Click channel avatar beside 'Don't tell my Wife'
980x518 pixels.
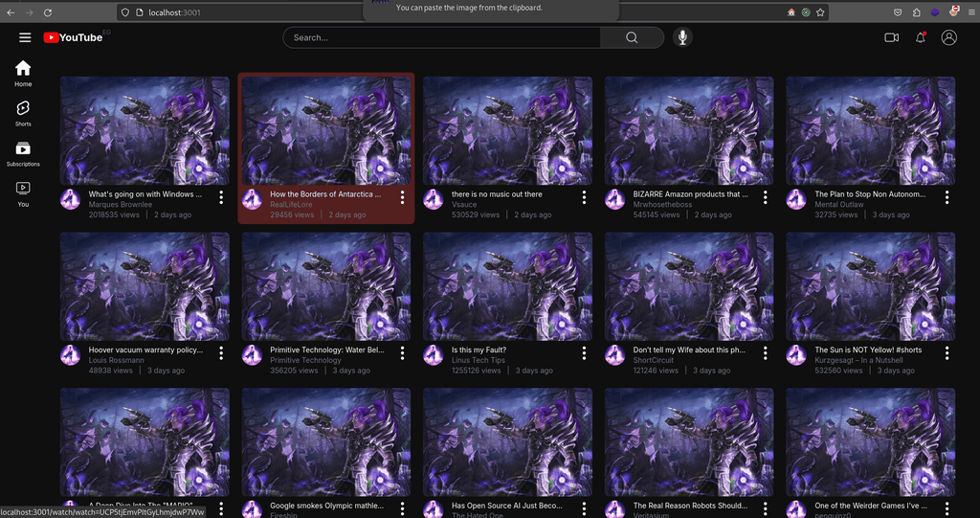click(614, 355)
